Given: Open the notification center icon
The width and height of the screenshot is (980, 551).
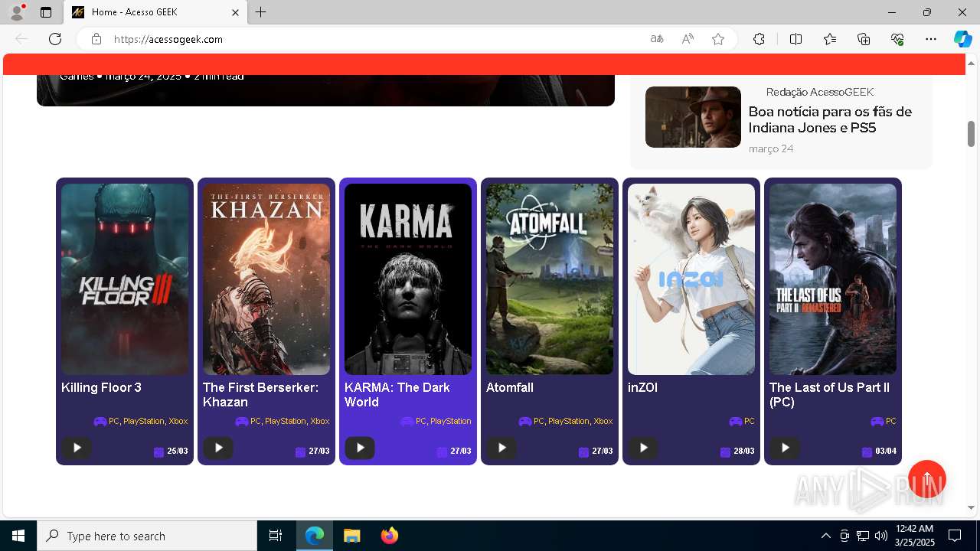Looking at the screenshot, I should (955, 536).
